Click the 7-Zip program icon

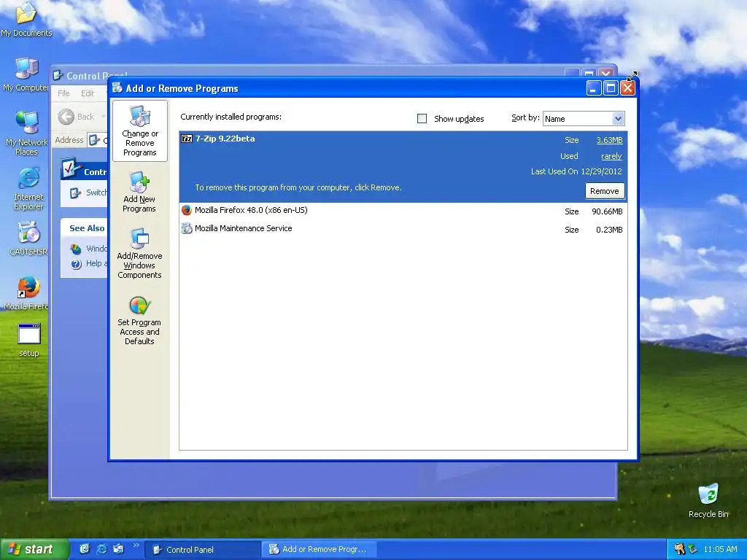187,139
